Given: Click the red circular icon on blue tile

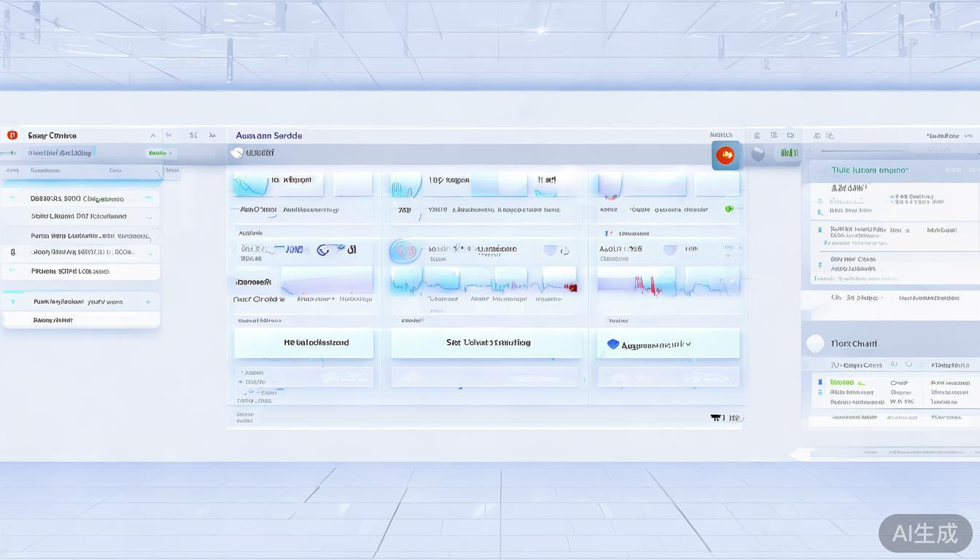Looking at the screenshot, I should pos(725,155).
